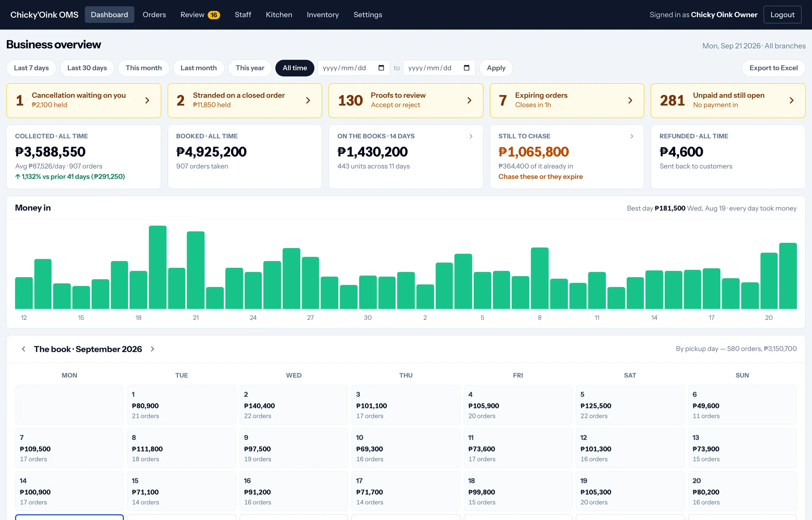812x520 pixels.
Task: Click arrow on Cancellation waiting on you card
Action: [x=147, y=100]
